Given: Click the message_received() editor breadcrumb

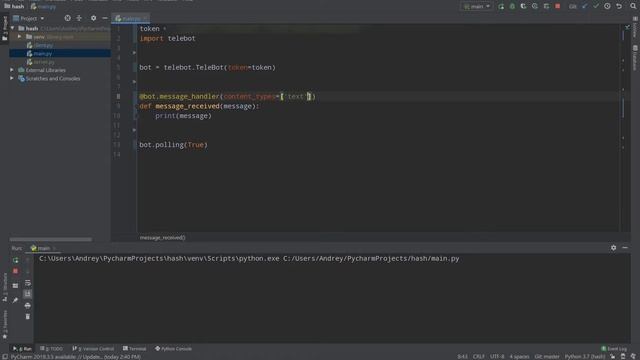Looking at the screenshot, I should pos(162,238).
